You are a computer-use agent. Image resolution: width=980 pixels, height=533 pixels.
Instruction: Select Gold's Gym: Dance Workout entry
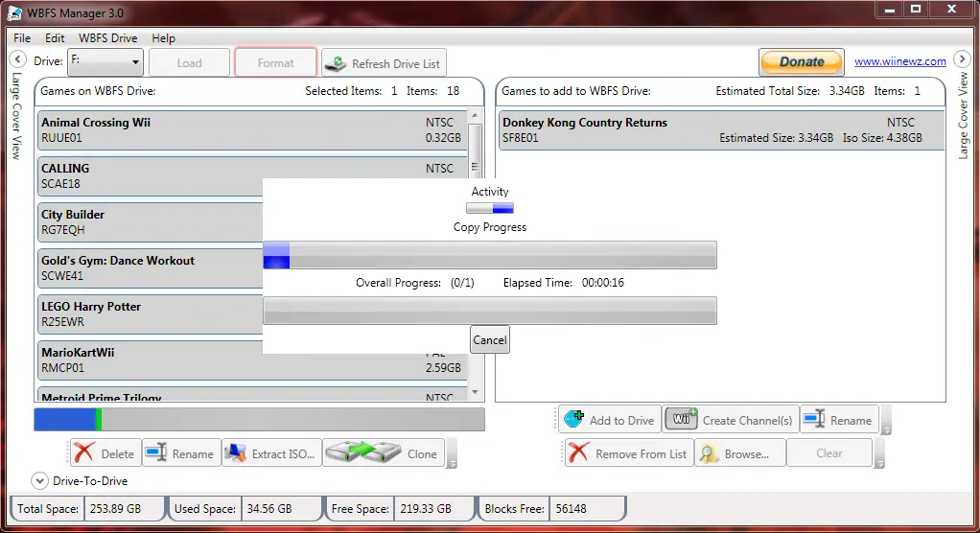(x=150, y=268)
